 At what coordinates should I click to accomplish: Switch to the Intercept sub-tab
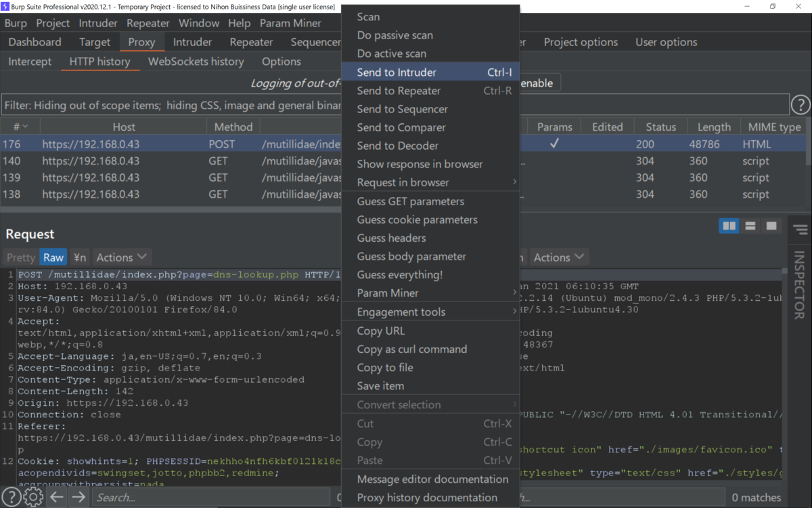[30, 62]
